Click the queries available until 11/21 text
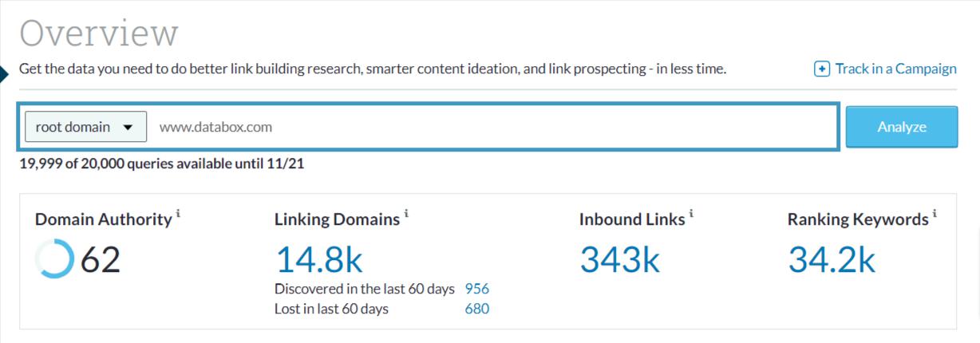Viewport: 980px width, 343px height. click(x=162, y=164)
